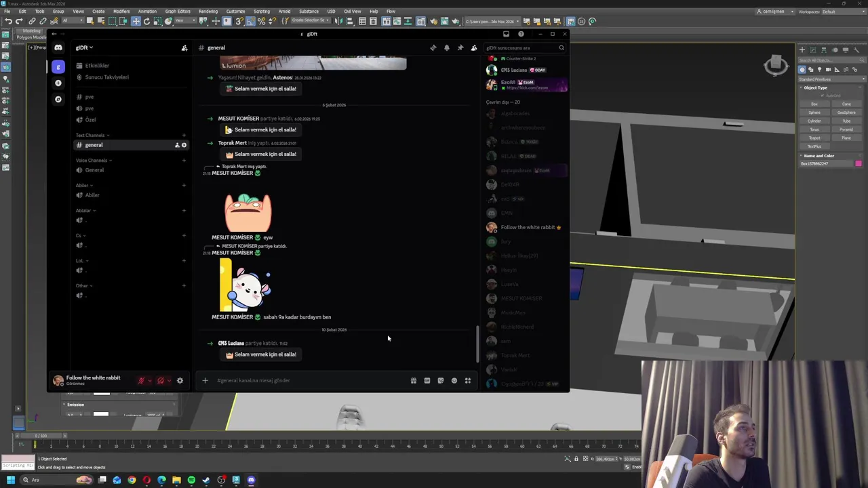Click the object color swatch next to name
868x488 pixels.
[x=859, y=163]
